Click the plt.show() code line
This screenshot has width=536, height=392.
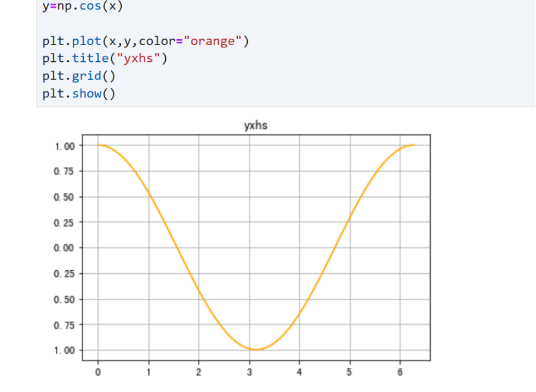(x=79, y=93)
